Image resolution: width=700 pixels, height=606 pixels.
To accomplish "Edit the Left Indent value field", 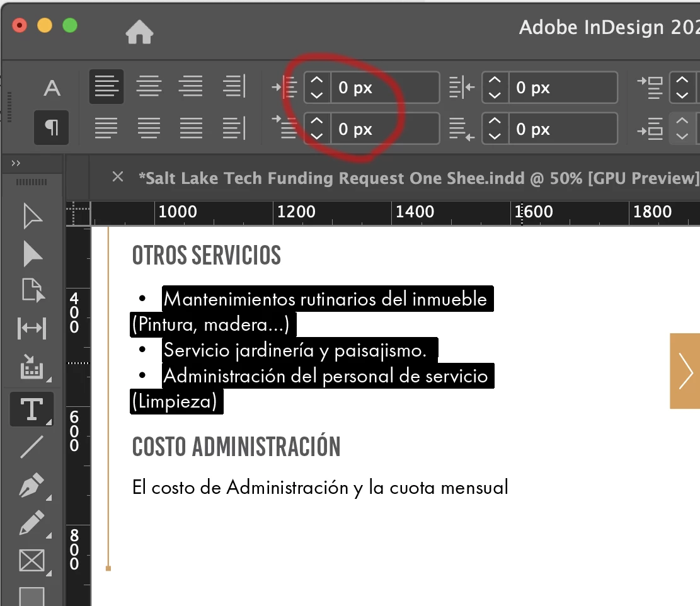I will coord(385,88).
